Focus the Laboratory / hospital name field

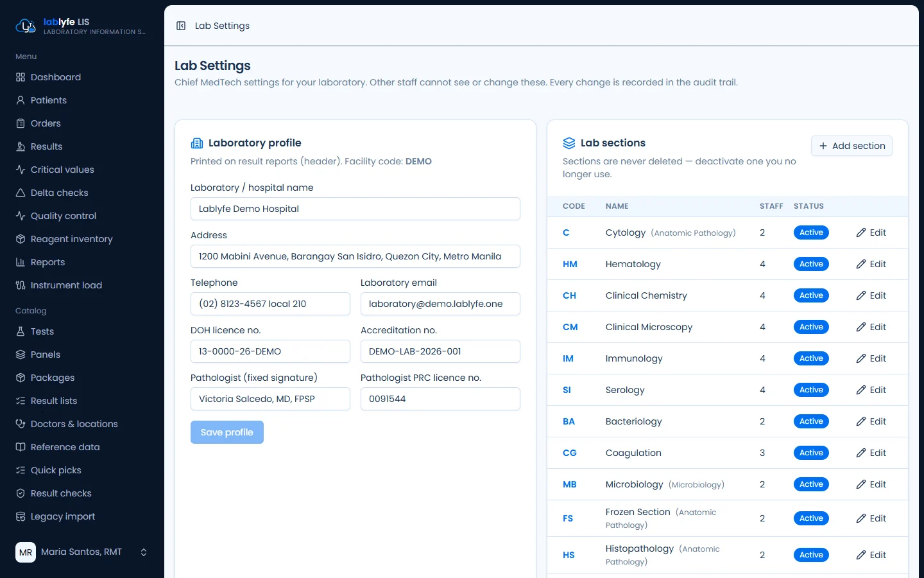[x=355, y=209]
